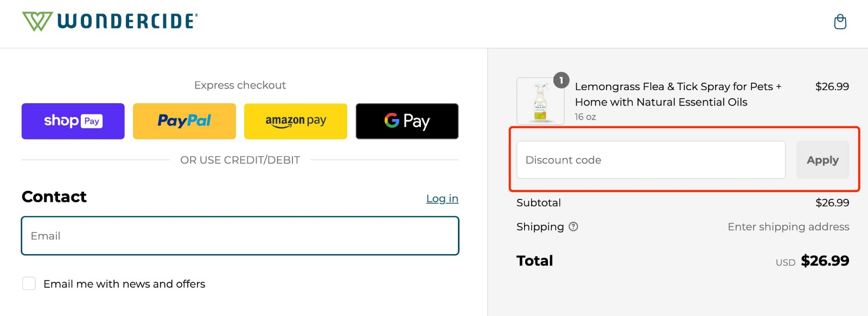Click the quantity badge on the product image
This screenshot has width=868, height=316.
561,80
